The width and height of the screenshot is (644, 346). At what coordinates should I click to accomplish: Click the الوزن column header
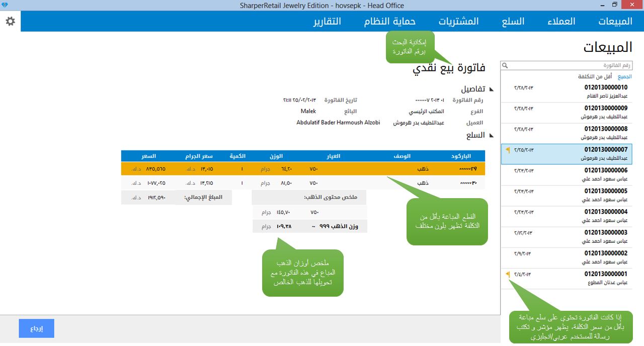[276, 156]
